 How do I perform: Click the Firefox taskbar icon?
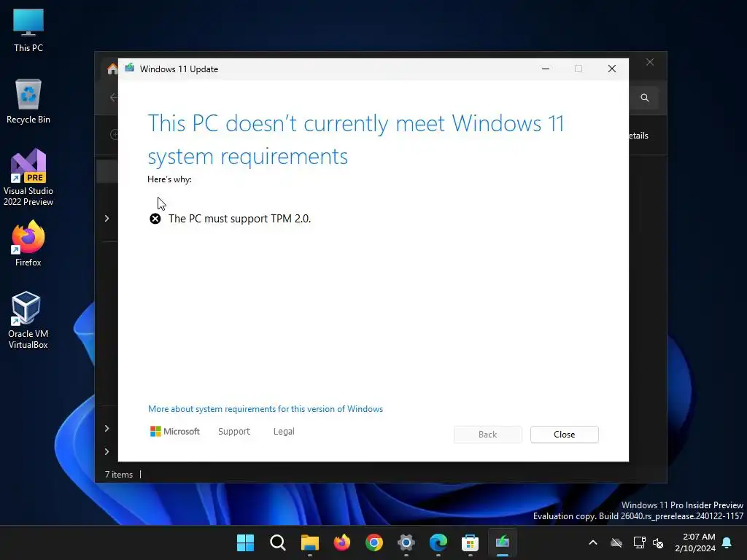342,542
